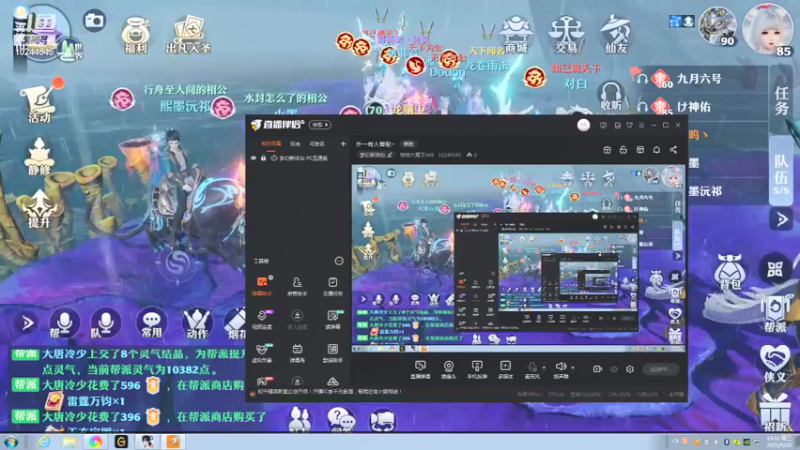Toggle the 收听 headphones listen button
The width and height of the screenshot is (800, 450).
(611, 96)
